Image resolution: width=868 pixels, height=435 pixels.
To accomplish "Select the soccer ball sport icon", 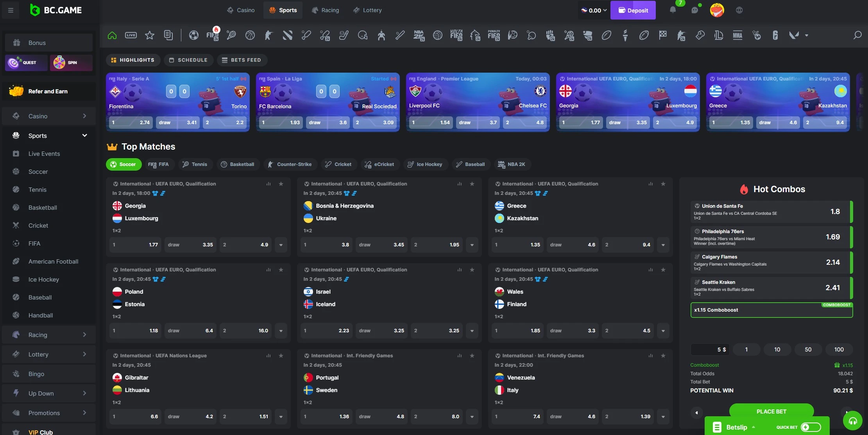I will (x=193, y=35).
